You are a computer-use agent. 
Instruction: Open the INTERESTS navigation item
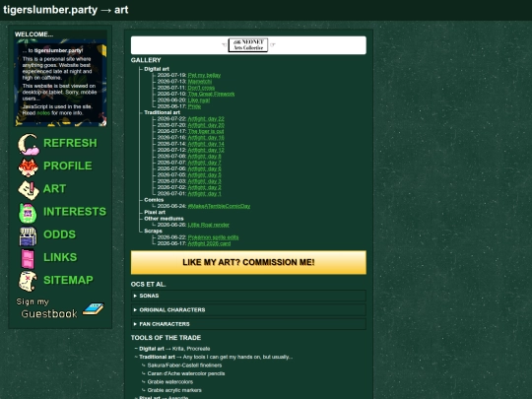(x=75, y=212)
